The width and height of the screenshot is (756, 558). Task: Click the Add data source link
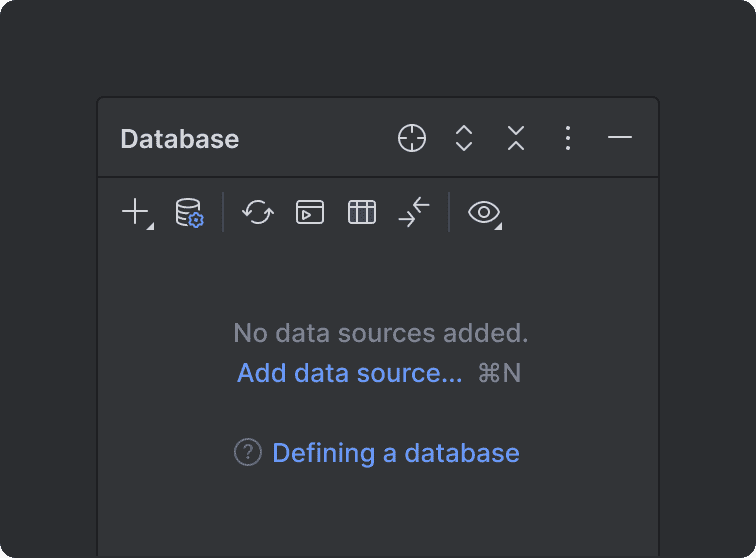point(350,373)
